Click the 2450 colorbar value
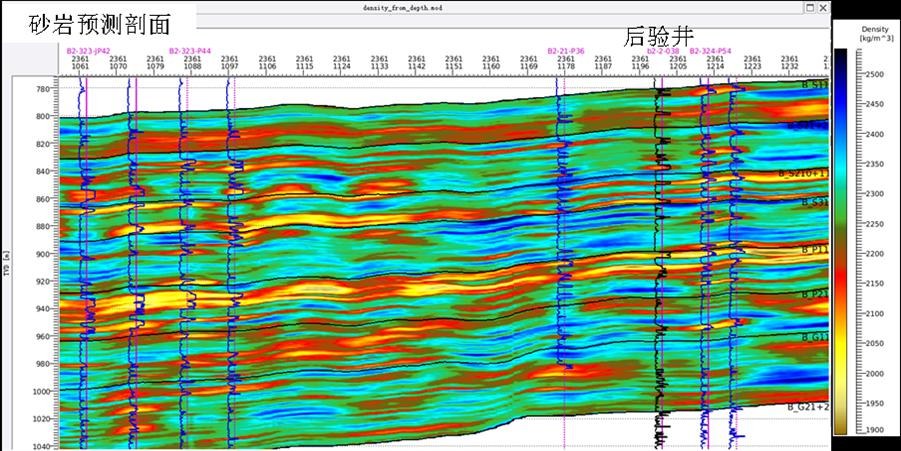 876,105
